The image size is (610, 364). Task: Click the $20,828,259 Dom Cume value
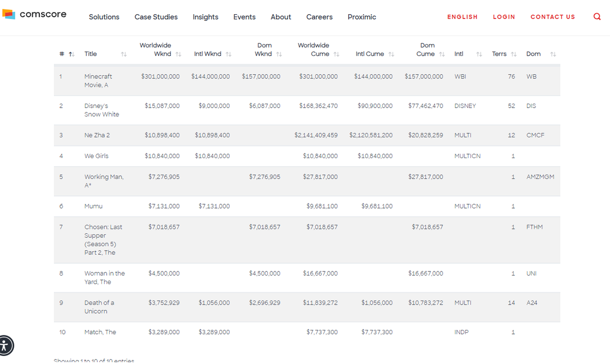[x=425, y=135]
